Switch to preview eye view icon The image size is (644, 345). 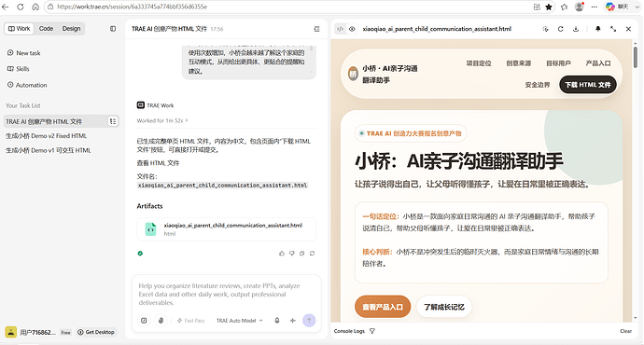[x=352, y=29]
